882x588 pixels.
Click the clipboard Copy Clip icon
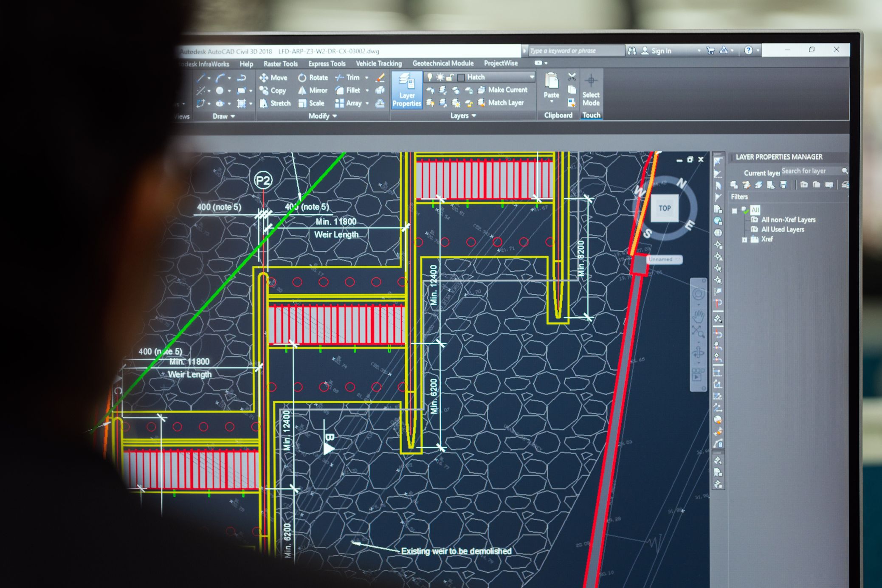572,90
